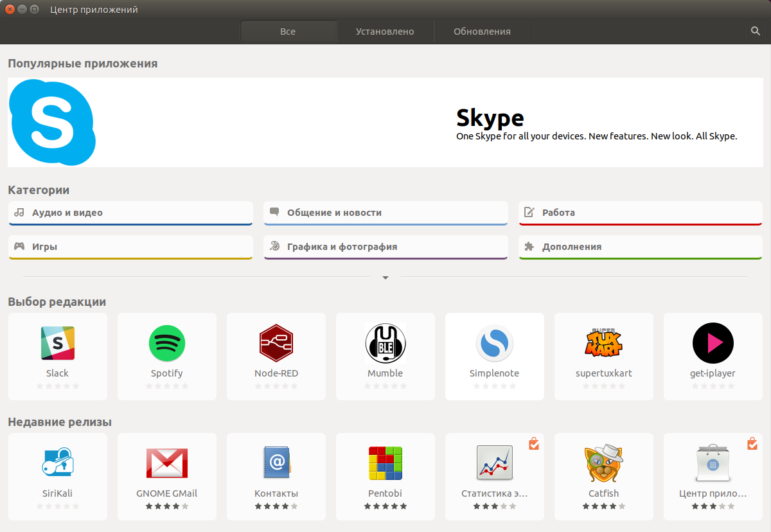Image resolution: width=771 pixels, height=532 pixels.
Task: Click the Pentobi app icon
Action: pos(385,463)
